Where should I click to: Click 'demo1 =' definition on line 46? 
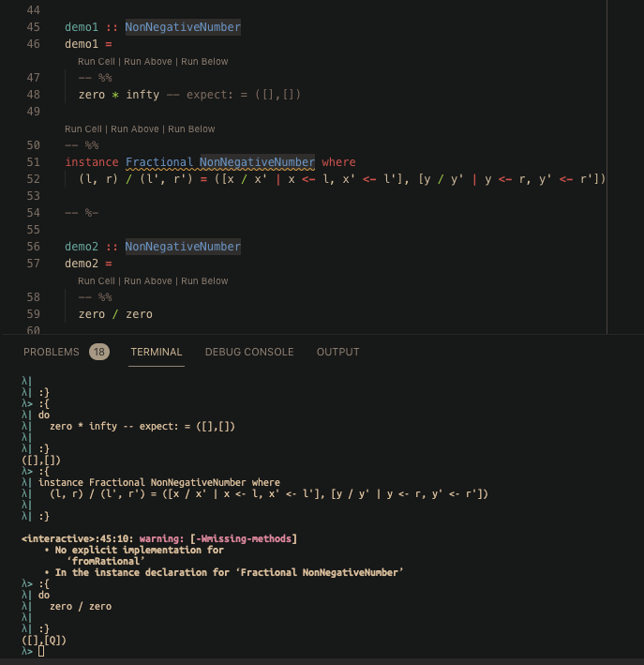tap(88, 44)
